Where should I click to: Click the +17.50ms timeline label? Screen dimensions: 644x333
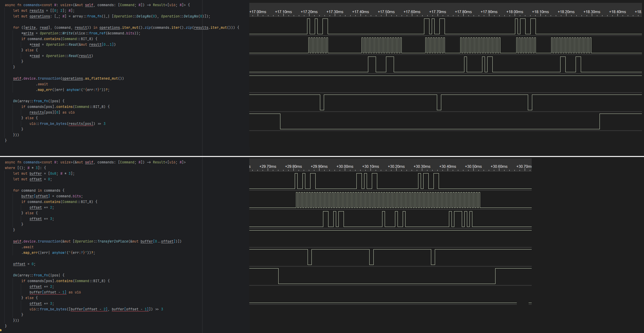pyautogui.click(x=386, y=12)
